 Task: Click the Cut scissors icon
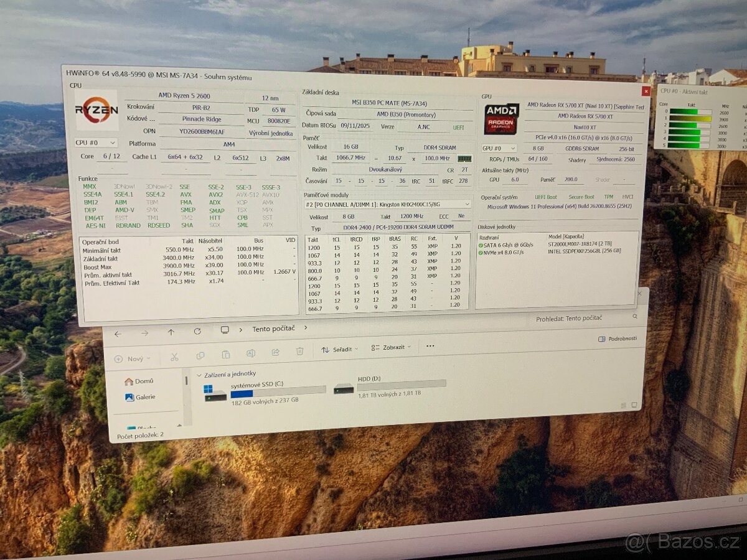(x=174, y=357)
